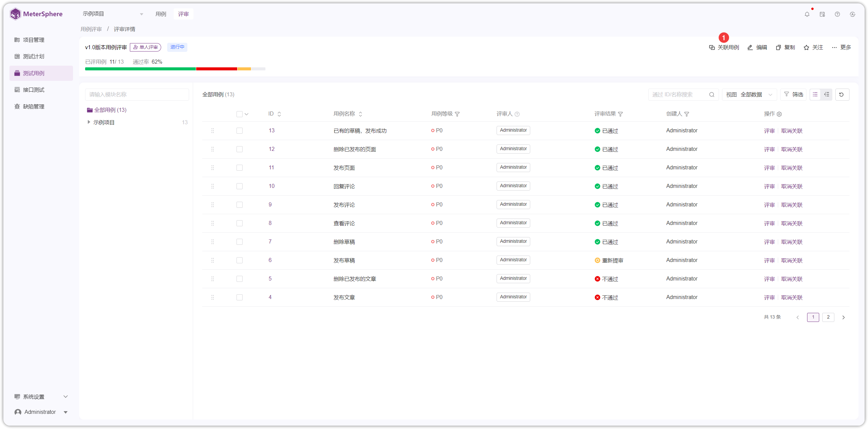Tick the checkbox for case 12

(240, 149)
